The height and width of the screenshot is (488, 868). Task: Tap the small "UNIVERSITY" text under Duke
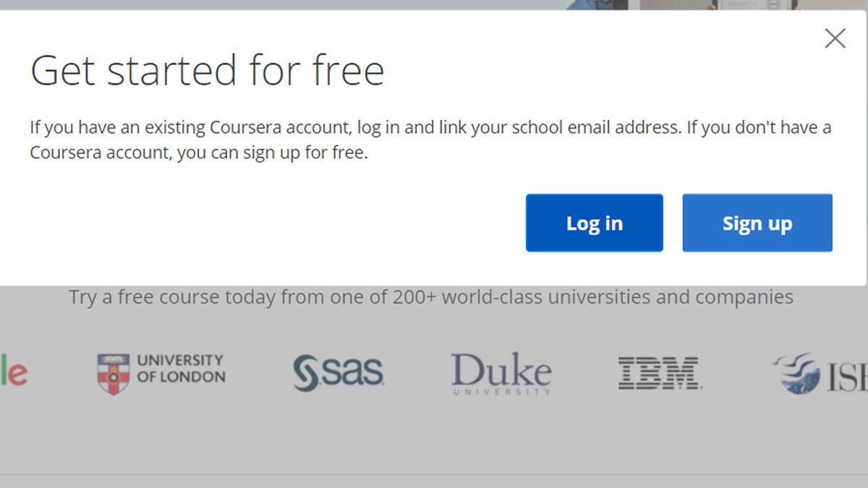[x=501, y=392]
